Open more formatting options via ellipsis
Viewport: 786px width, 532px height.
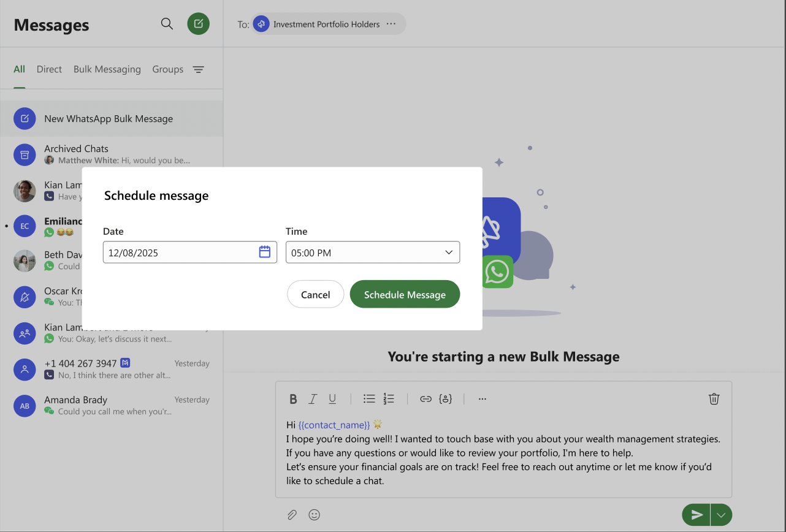[482, 399]
